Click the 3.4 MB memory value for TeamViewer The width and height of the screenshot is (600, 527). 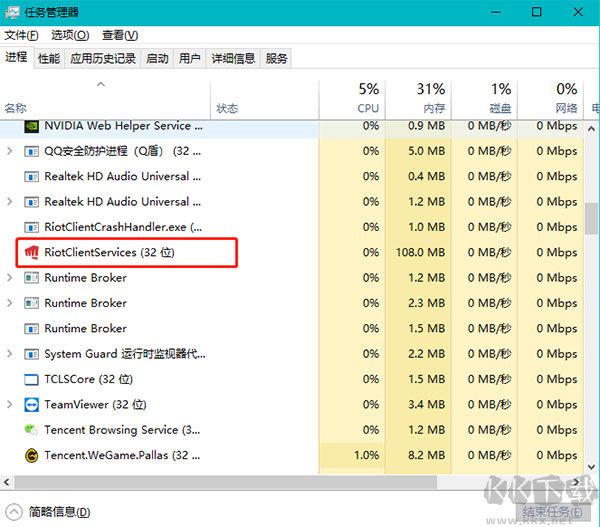[x=426, y=405]
